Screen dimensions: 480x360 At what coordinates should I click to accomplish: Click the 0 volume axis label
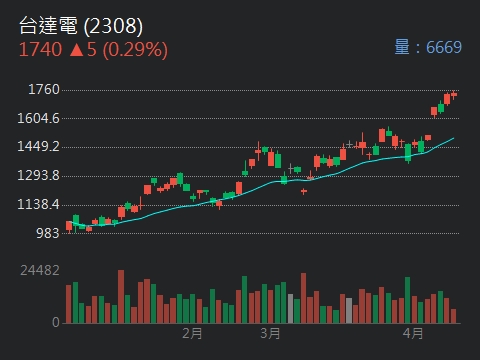coord(56,322)
